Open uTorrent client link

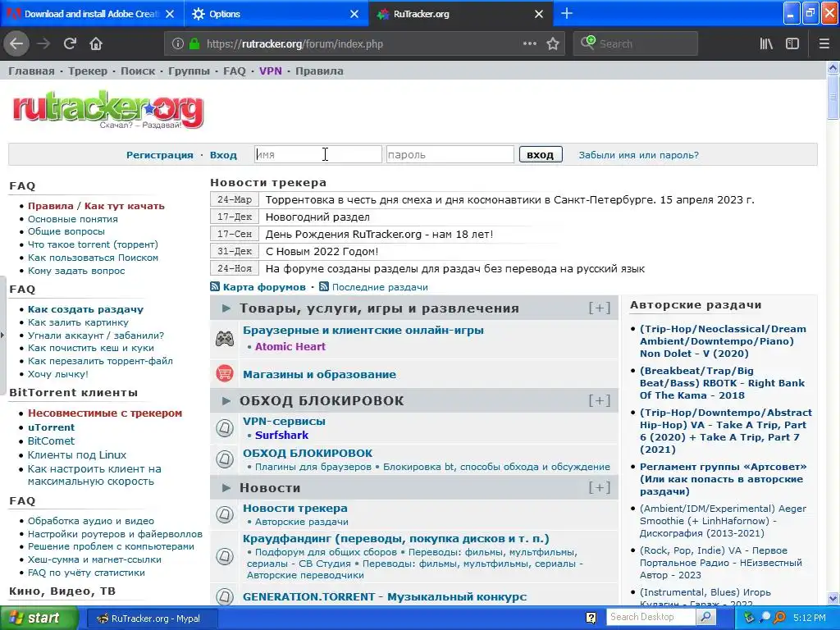tap(51, 427)
